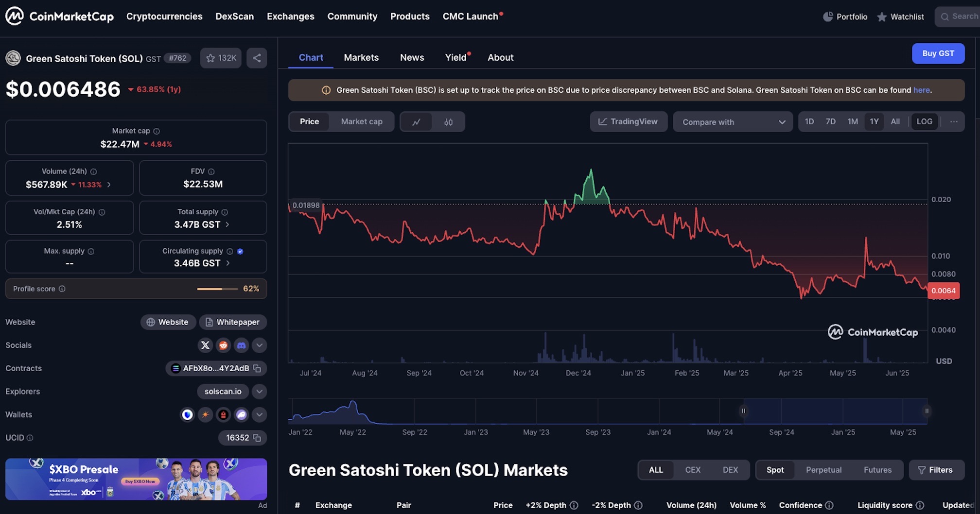Viewport: 980px width, 514px height.
Task: Set chart range to All
Action: [895, 121]
